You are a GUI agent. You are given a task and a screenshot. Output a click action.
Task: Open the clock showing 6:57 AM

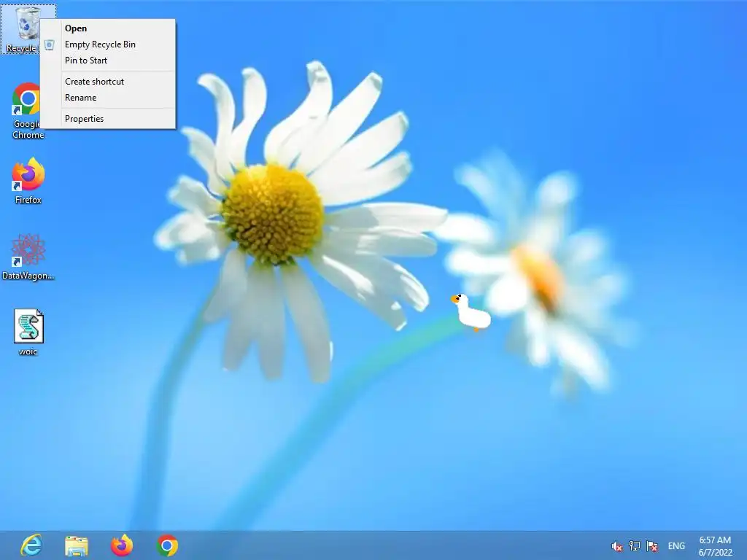(715, 546)
